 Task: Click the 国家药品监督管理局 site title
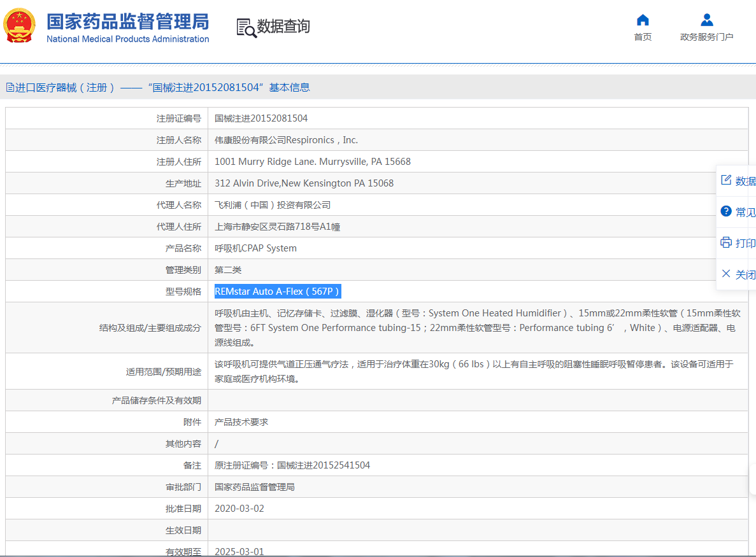point(128,22)
